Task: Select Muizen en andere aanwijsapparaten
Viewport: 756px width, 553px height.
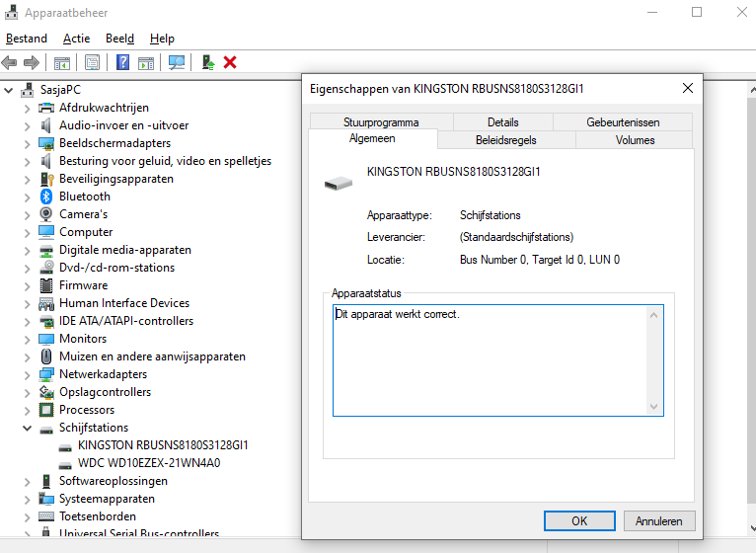Action: (x=152, y=356)
